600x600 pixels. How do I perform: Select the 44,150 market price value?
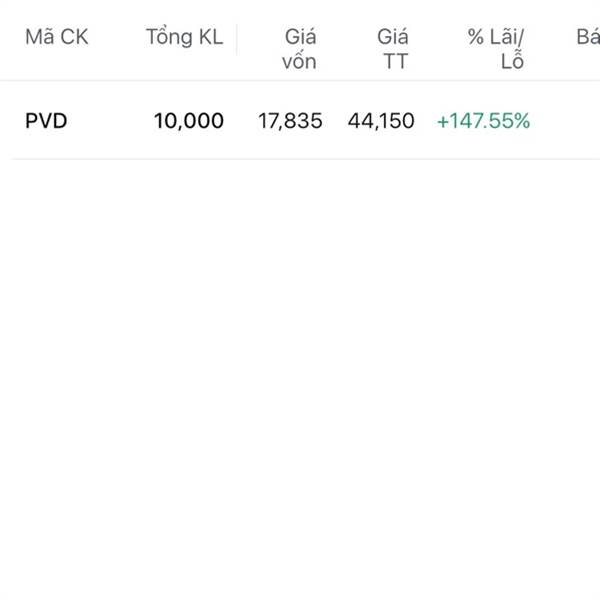pyautogui.click(x=381, y=122)
